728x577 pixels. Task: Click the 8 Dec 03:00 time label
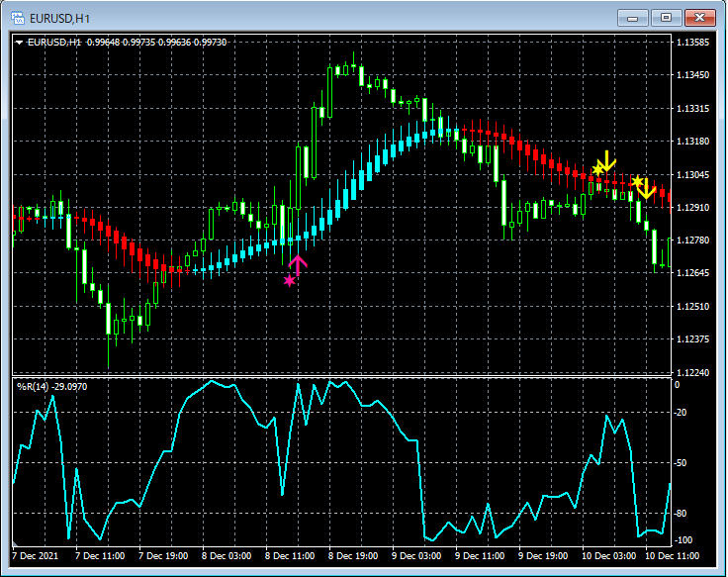(x=227, y=555)
